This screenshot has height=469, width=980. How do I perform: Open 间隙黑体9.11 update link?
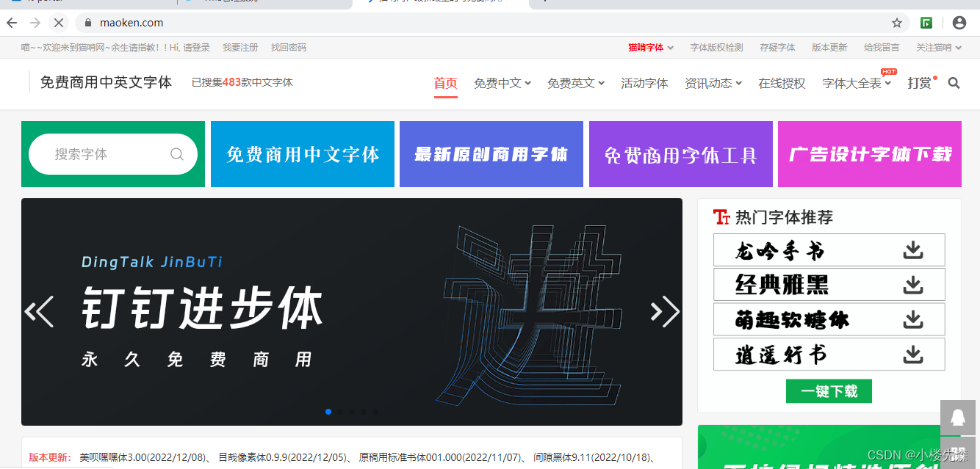[593, 457]
